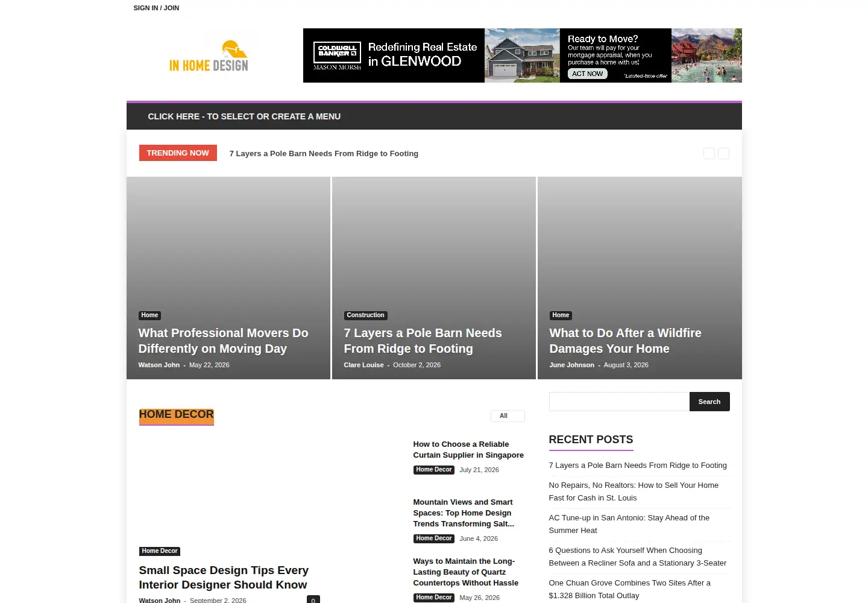Open the HOME DECOR section heading
This screenshot has height=603, width=868.
pos(177,415)
